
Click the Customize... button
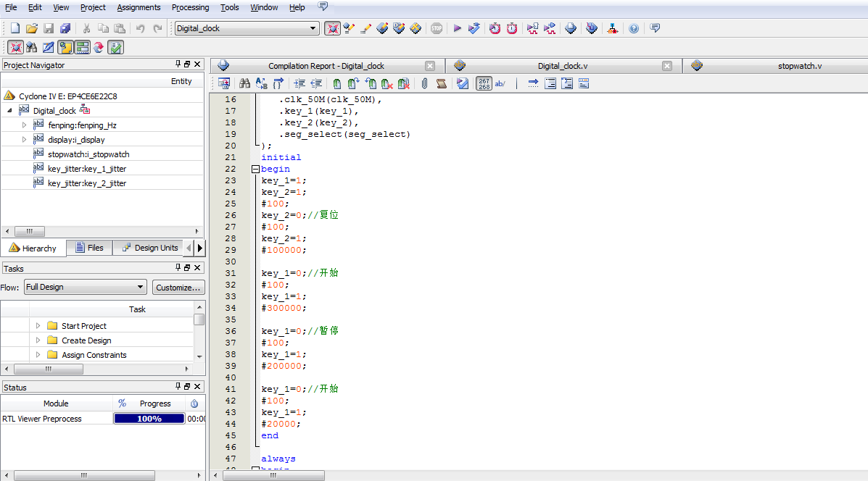coord(178,287)
